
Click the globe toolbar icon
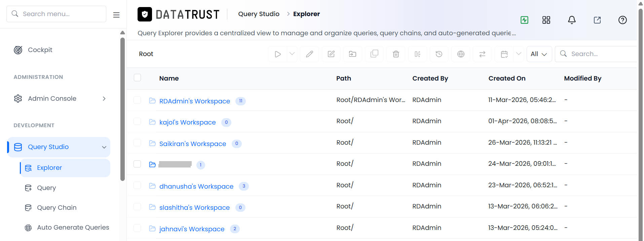[461, 54]
